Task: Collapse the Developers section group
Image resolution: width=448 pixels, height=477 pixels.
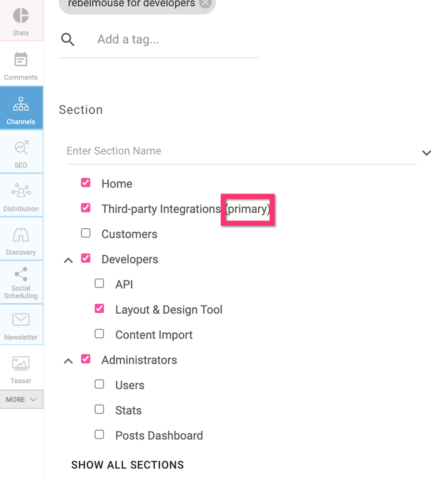Action: pyautogui.click(x=68, y=260)
